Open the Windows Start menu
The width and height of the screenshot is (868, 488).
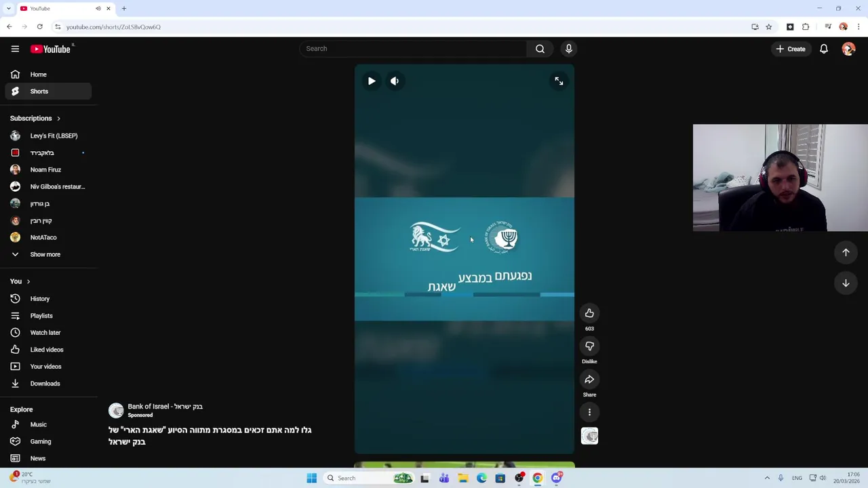pyautogui.click(x=311, y=479)
